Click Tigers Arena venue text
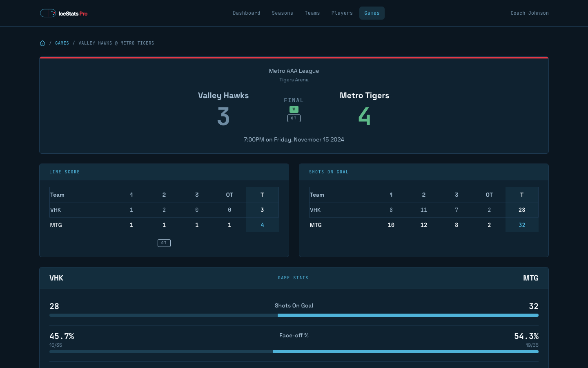Viewport: 588px width, 368px height. click(x=294, y=80)
